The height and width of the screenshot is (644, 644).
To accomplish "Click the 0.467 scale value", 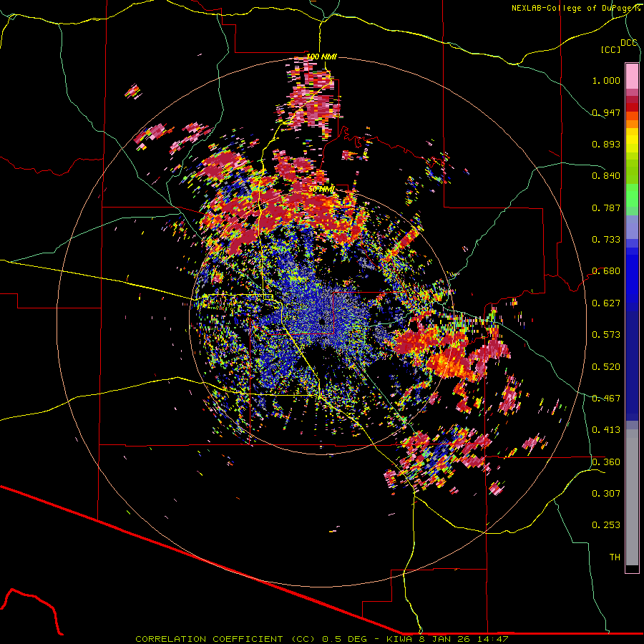I will click(x=606, y=399).
